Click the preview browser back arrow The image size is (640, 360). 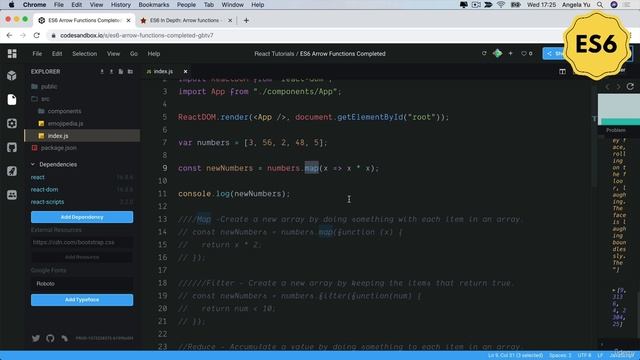(607, 87)
